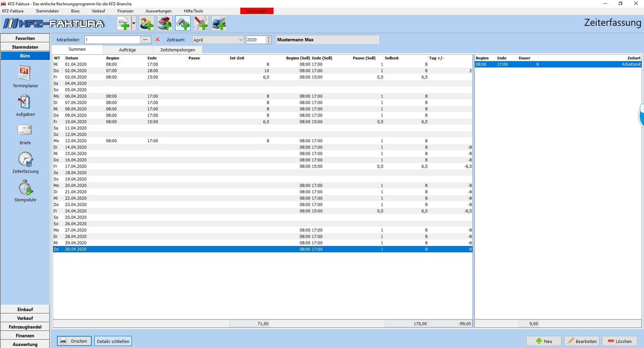Select the highlighted row 30.04.2020
This screenshot has width=644, height=348.
tap(263, 249)
